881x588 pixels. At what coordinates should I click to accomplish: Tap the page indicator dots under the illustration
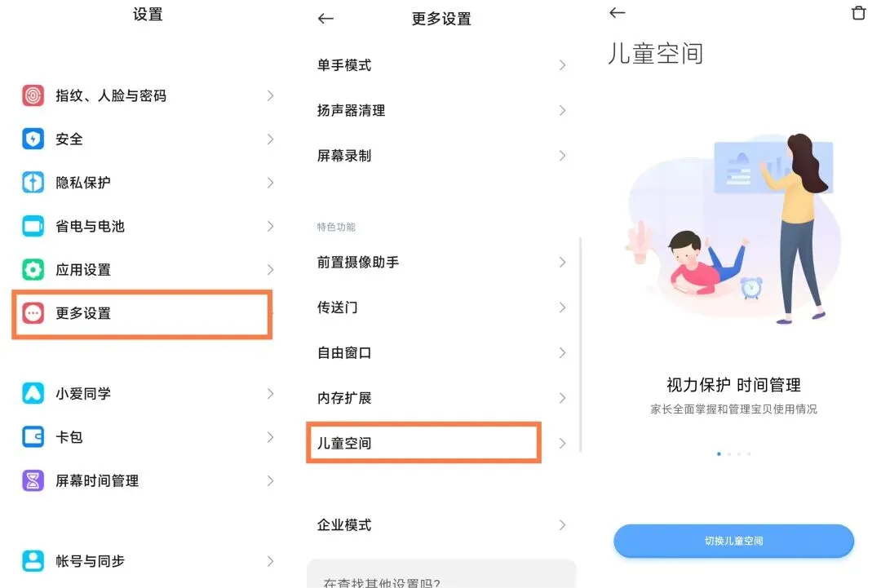coord(734,453)
